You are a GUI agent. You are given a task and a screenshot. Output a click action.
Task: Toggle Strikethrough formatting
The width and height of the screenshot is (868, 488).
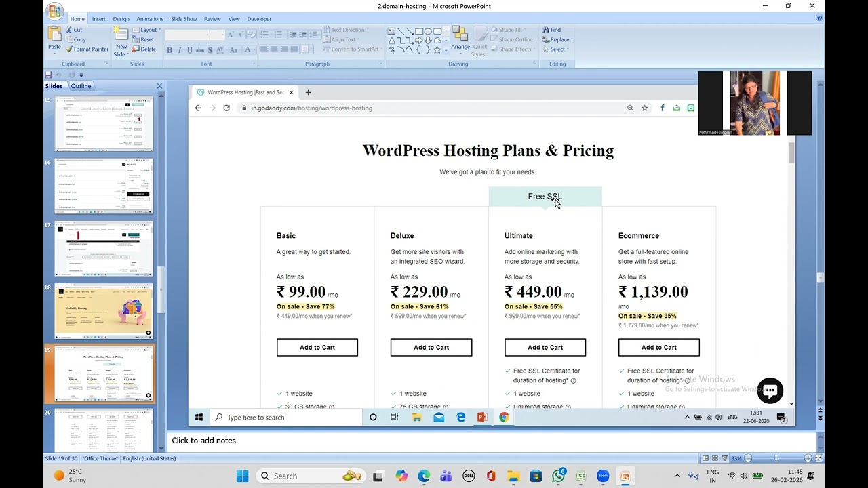(x=199, y=50)
